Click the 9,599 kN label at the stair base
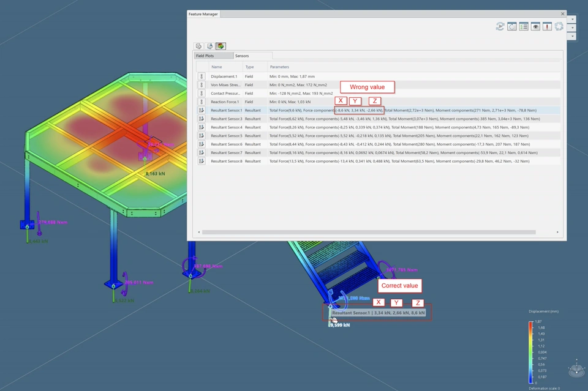588x391 pixels. click(340, 325)
